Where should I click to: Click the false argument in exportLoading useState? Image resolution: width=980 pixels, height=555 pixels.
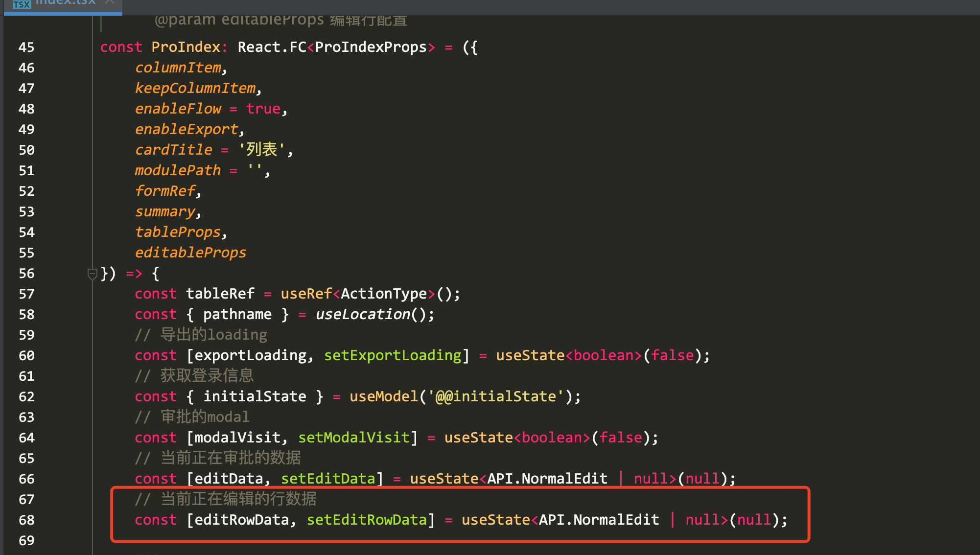pyautogui.click(x=672, y=355)
